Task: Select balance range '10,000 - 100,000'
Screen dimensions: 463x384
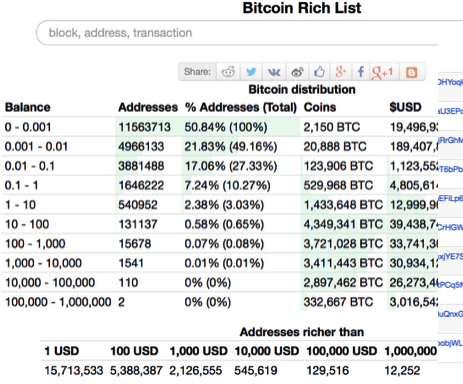Action: [50, 282]
